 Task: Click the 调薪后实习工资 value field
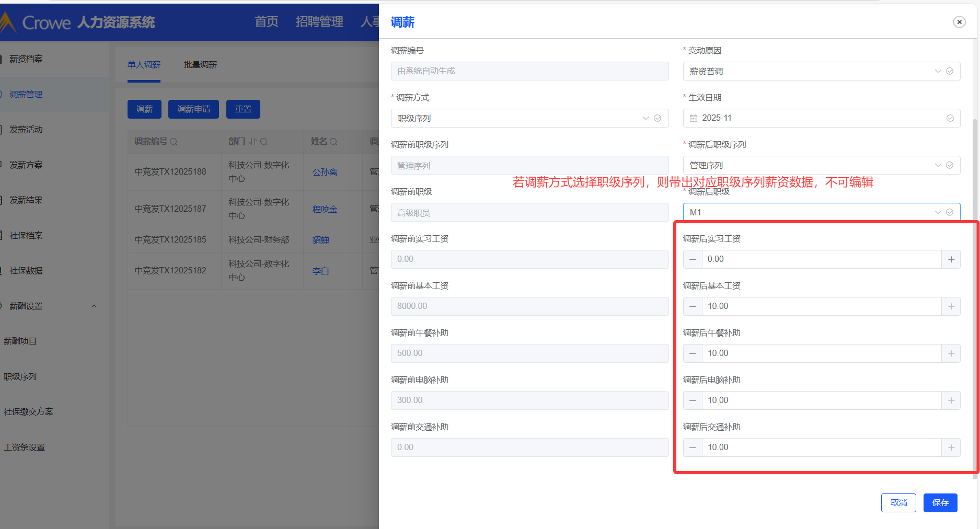coord(822,259)
